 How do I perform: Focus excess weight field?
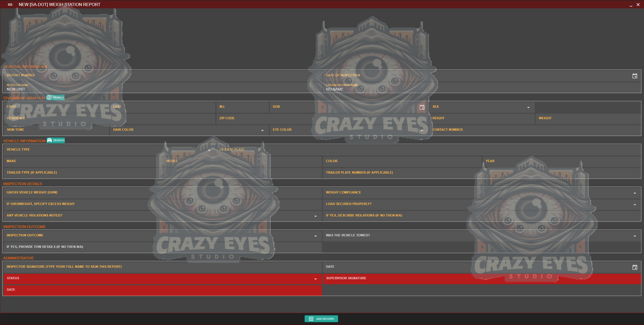click(x=163, y=204)
